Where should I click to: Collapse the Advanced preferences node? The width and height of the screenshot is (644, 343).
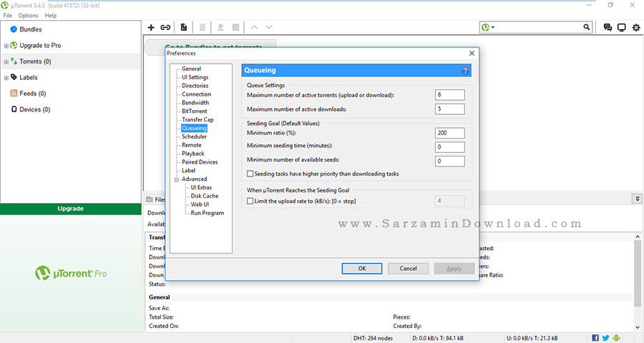pos(177,179)
